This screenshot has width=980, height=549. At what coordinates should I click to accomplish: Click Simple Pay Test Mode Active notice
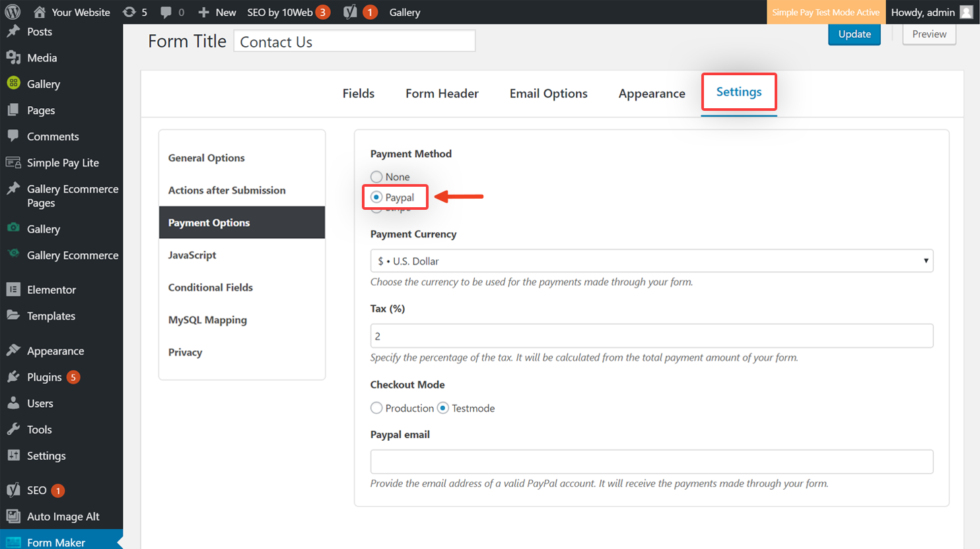click(825, 13)
